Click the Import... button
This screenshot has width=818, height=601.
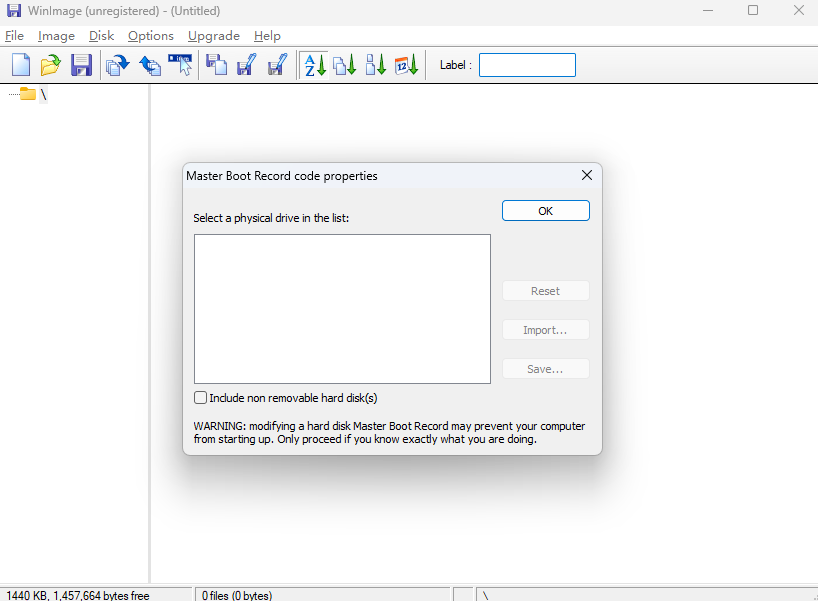pyautogui.click(x=545, y=330)
